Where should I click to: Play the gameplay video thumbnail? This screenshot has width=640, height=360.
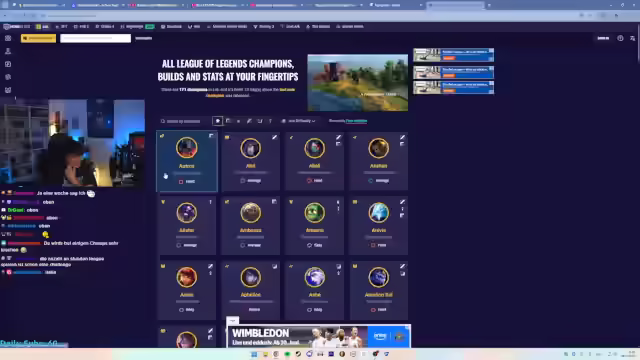click(x=358, y=82)
